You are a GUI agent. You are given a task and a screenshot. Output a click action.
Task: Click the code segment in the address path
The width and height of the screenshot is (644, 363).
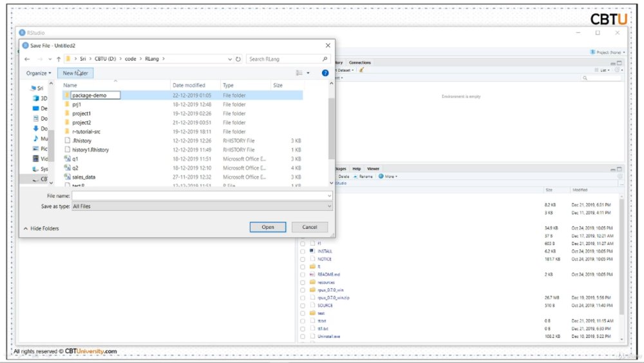coord(131,59)
